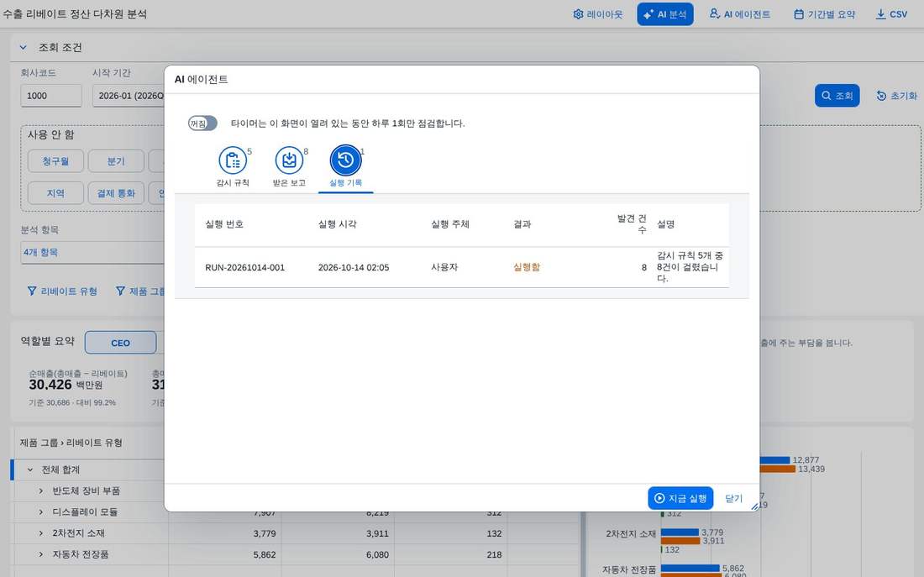Download via the CSV toolbar button
The image size is (924, 577).
(x=891, y=14)
